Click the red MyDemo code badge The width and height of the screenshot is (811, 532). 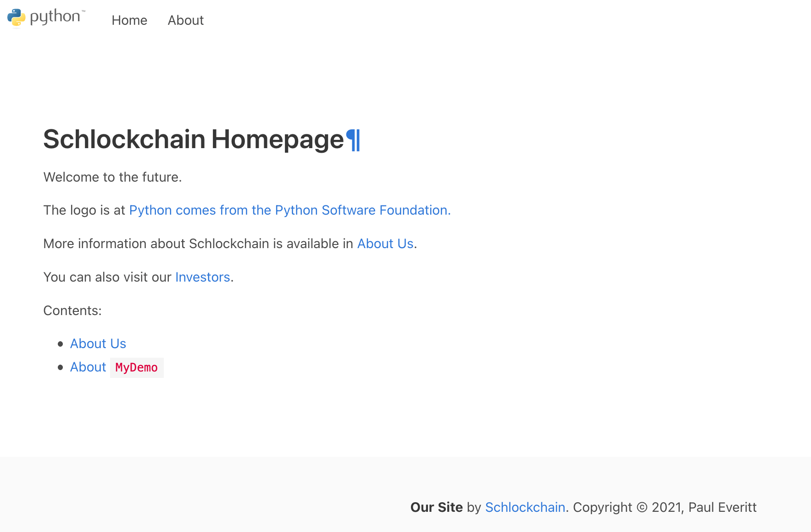point(137,368)
